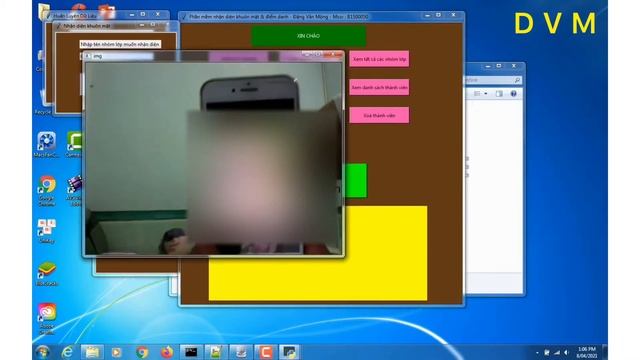This screenshot has height=360, width=640.
Task: Launch Internet Explorer from the taskbar
Action: click(x=67, y=352)
